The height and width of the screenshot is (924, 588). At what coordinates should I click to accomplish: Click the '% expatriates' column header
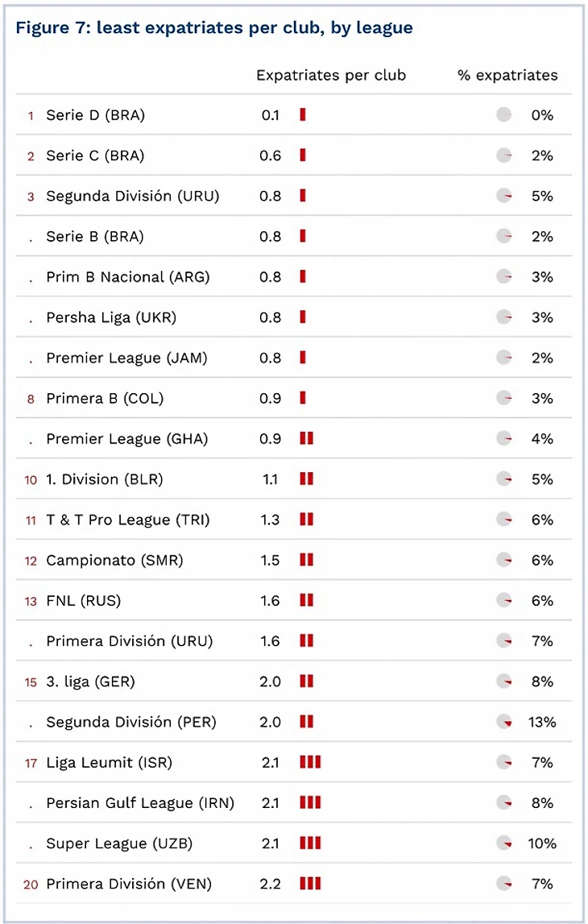click(507, 76)
